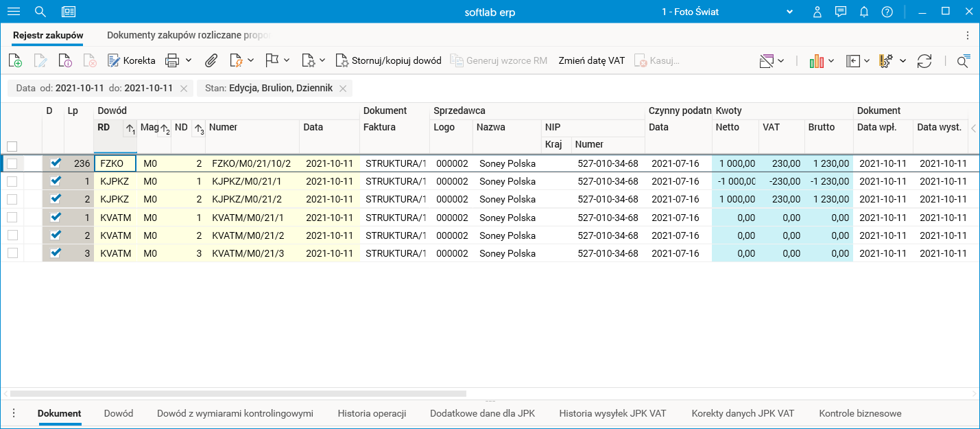
Task: Click the paperclip attachments icon
Action: tap(211, 60)
